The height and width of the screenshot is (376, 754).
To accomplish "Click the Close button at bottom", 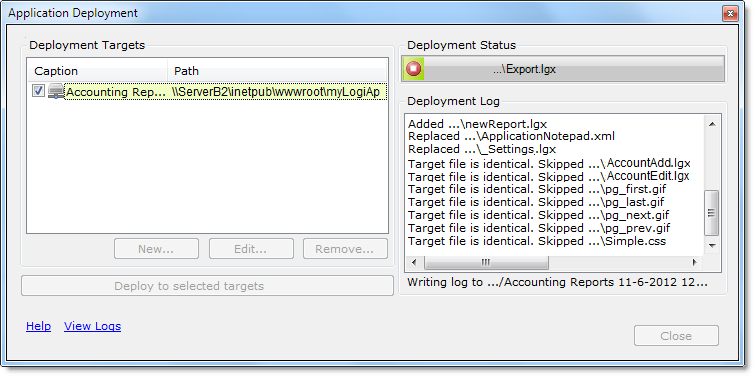I will point(676,336).
